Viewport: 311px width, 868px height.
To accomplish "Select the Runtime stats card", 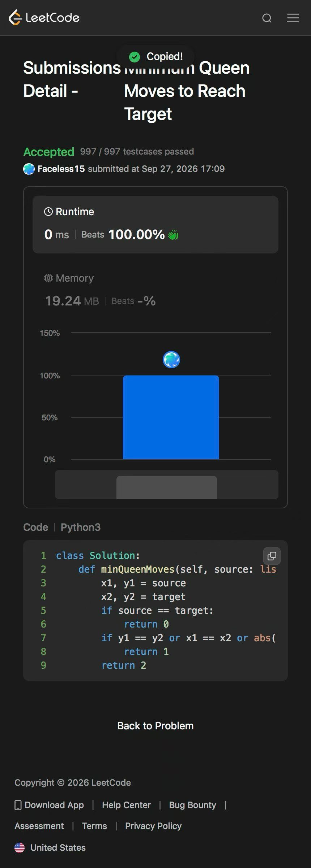I will click(155, 225).
